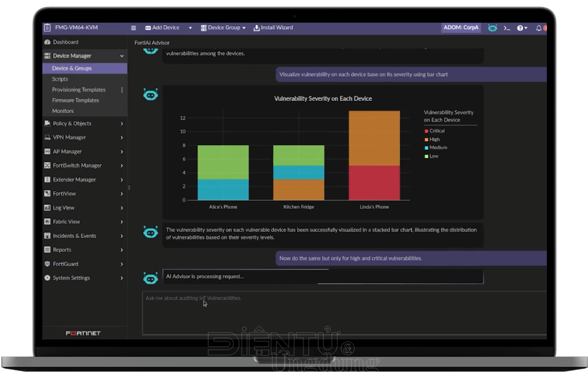
Task: Expand the Extender Manager chevron
Action: (122, 180)
